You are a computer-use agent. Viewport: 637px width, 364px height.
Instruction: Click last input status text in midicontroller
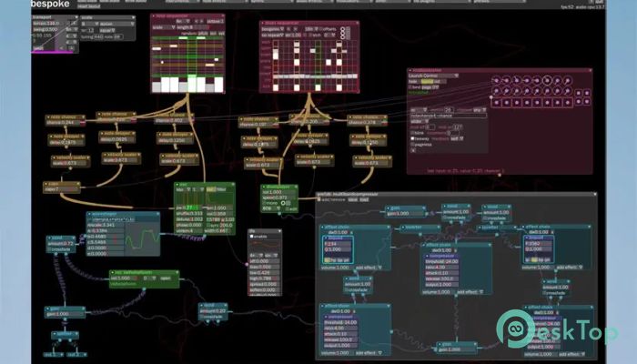click(x=466, y=171)
